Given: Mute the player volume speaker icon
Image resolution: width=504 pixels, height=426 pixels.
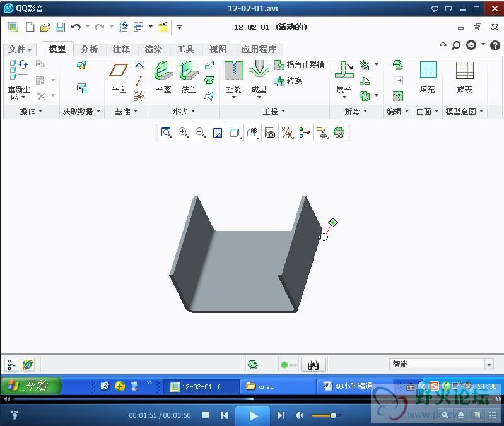Looking at the screenshot, I should (299, 415).
